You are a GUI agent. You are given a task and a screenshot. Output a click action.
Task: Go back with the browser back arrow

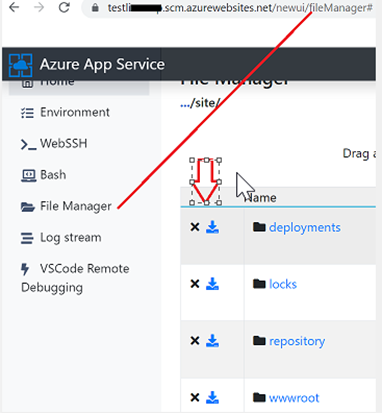pyautogui.click(x=14, y=7)
